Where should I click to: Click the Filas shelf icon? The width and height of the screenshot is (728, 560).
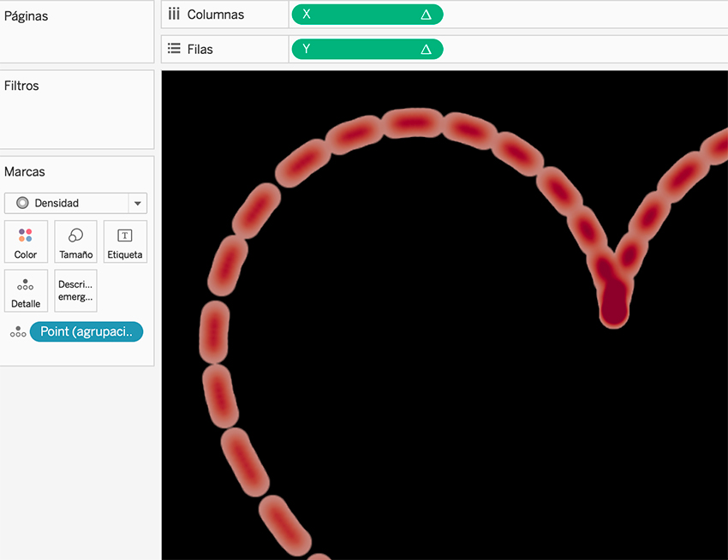pyautogui.click(x=174, y=49)
